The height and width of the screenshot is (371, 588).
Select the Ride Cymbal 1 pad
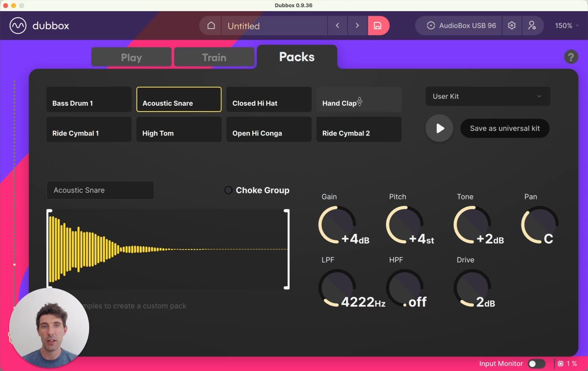[x=89, y=129]
